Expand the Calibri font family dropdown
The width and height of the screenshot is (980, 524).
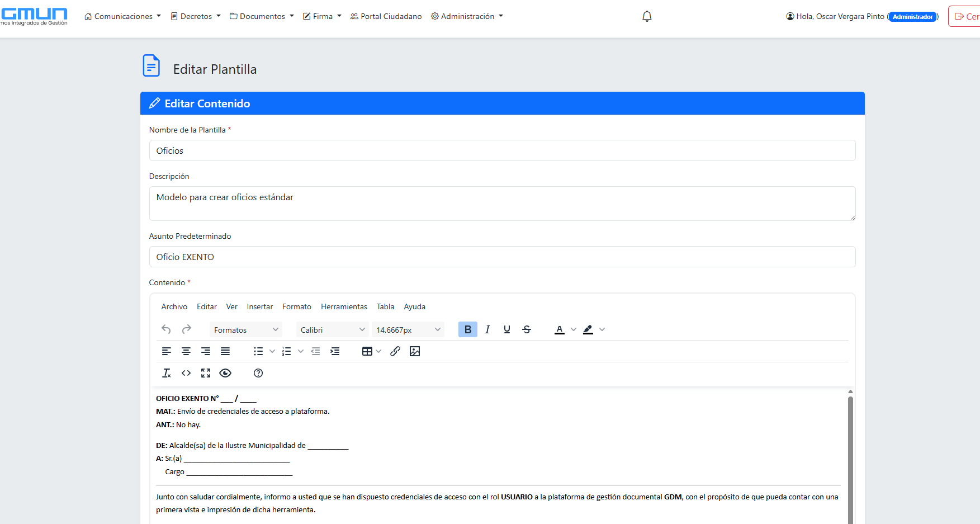(333, 330)
